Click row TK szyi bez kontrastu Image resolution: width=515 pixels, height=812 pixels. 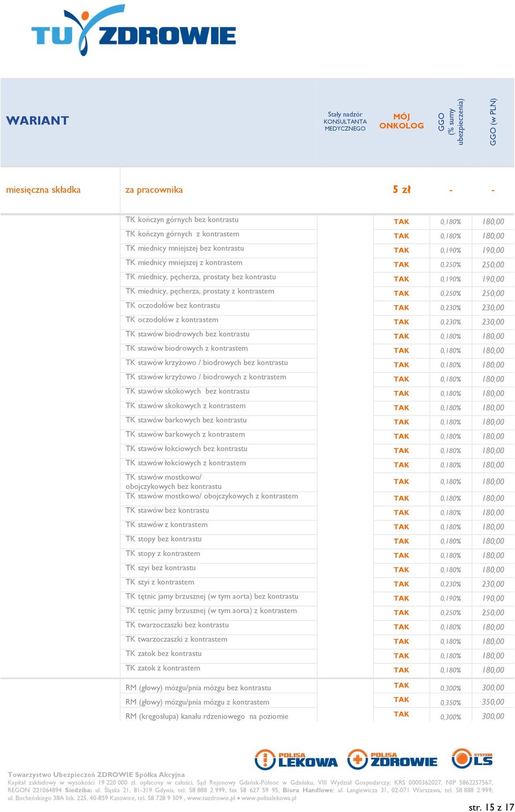tap(160, 568)
